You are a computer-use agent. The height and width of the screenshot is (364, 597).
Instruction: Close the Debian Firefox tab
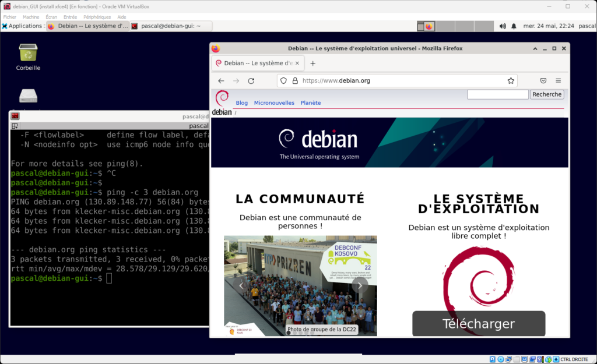point(297,63)
